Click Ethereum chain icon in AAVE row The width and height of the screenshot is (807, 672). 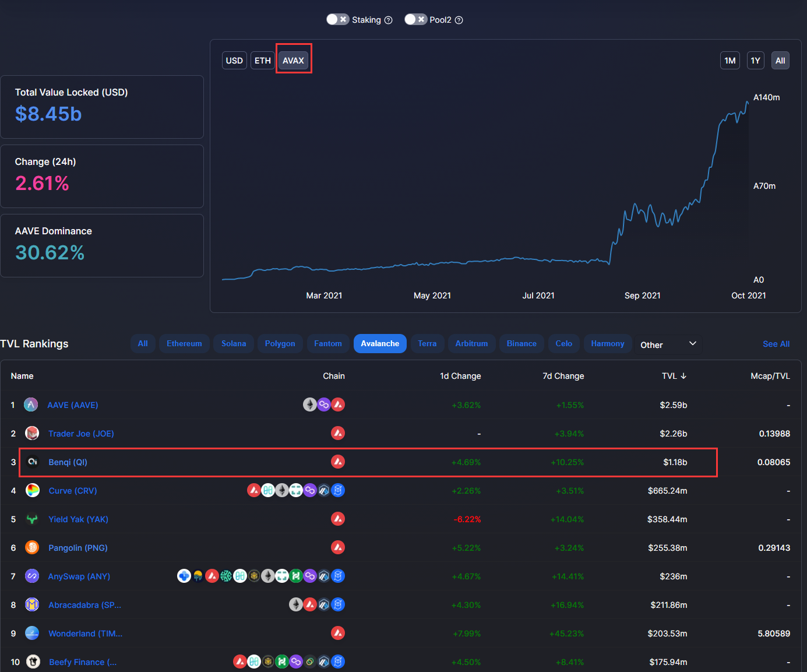point(310,404)
